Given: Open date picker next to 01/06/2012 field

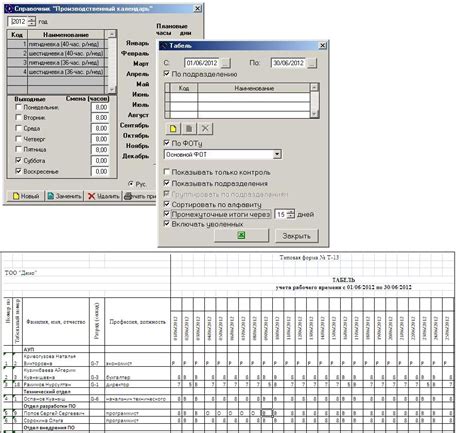Looking at the screenshot, I should (x=225, y=63).
